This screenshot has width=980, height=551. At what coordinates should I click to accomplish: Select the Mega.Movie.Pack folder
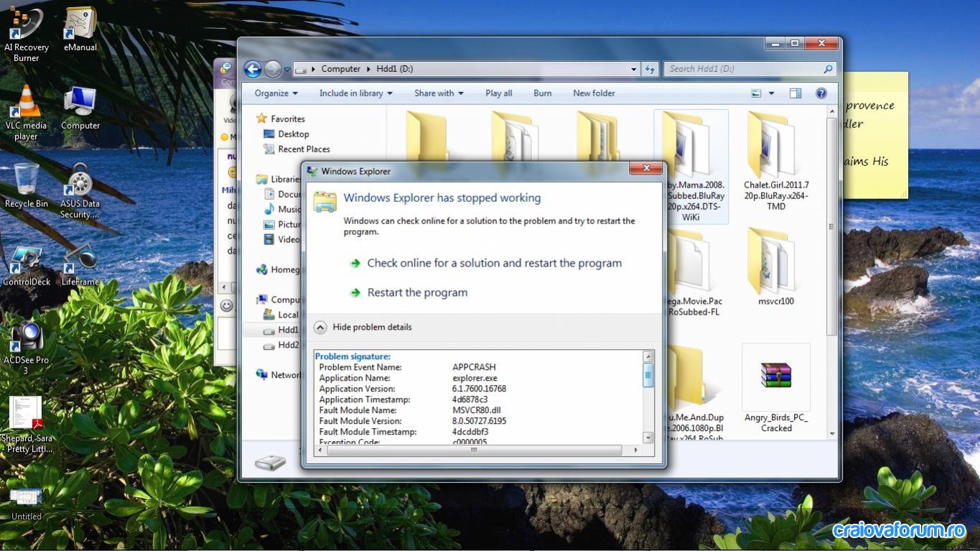pos(693,273)
